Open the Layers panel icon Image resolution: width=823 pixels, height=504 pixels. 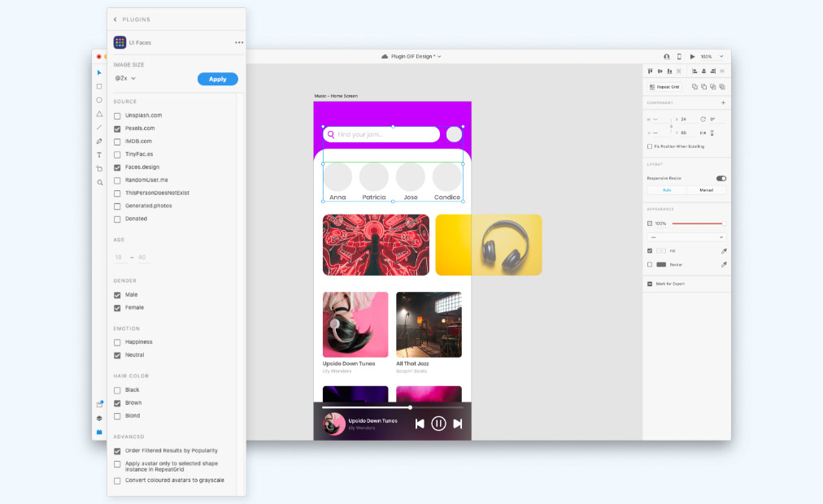[x=99, y=418]
